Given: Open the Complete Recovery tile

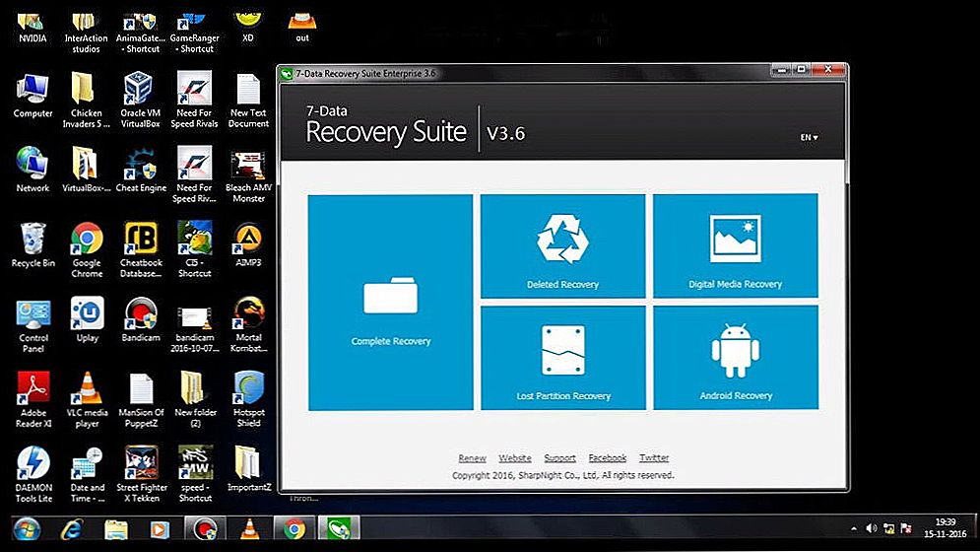Looking at the screenshot, I should click(x=391, y=303).
